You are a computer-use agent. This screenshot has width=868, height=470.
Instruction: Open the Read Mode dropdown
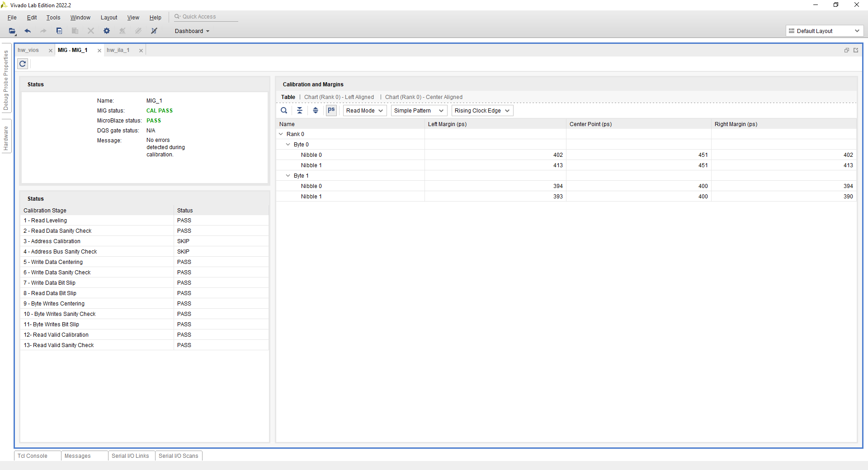[365, 111]
